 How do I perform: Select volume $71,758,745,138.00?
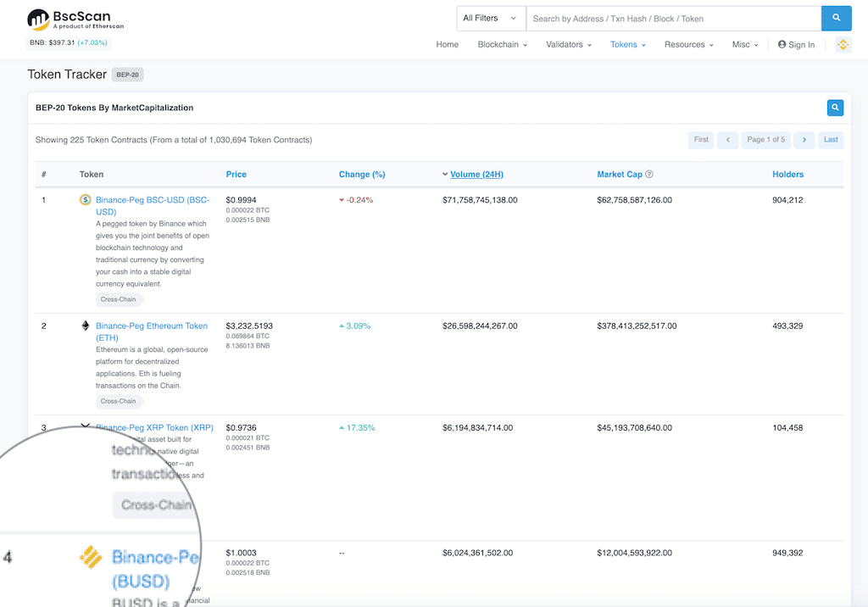click(x=480, y=200)
